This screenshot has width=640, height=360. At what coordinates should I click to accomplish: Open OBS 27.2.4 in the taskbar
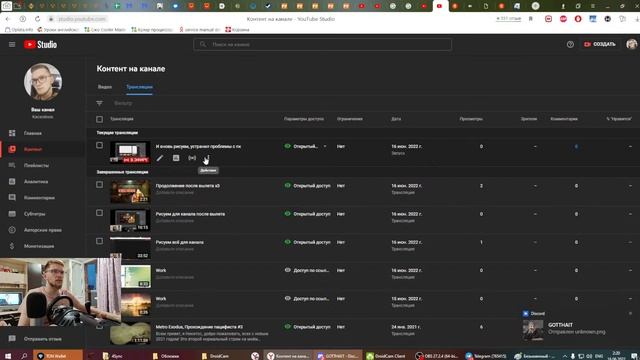coord(436,356)
